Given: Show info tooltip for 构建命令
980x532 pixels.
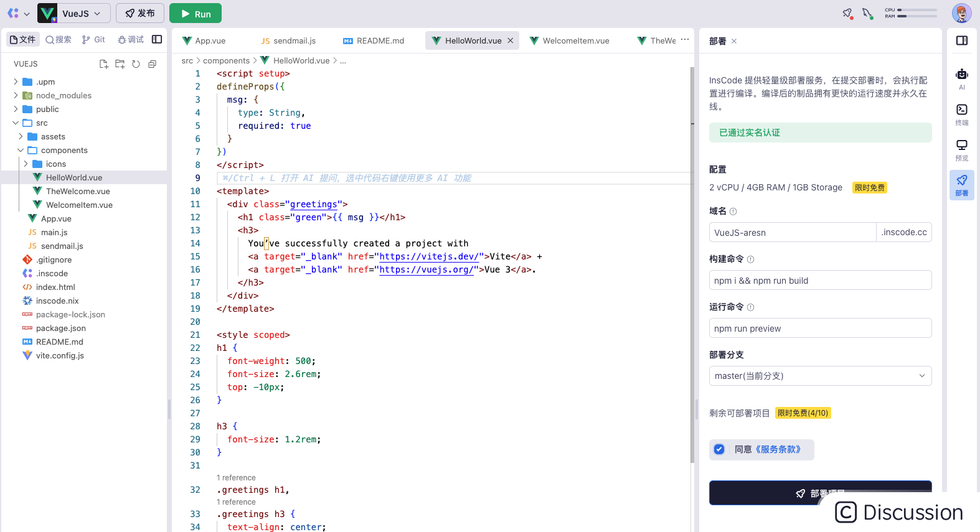Looking at the screenshot, I should coord(750,259).
